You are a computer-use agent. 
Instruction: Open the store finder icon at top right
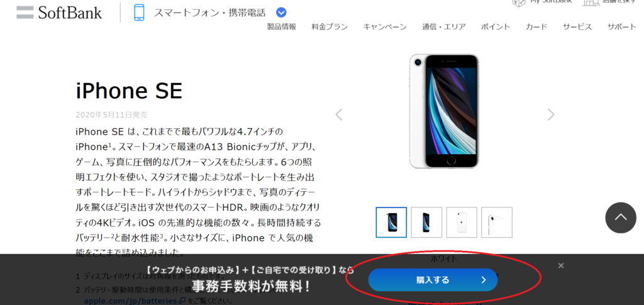tap(591, 2)
